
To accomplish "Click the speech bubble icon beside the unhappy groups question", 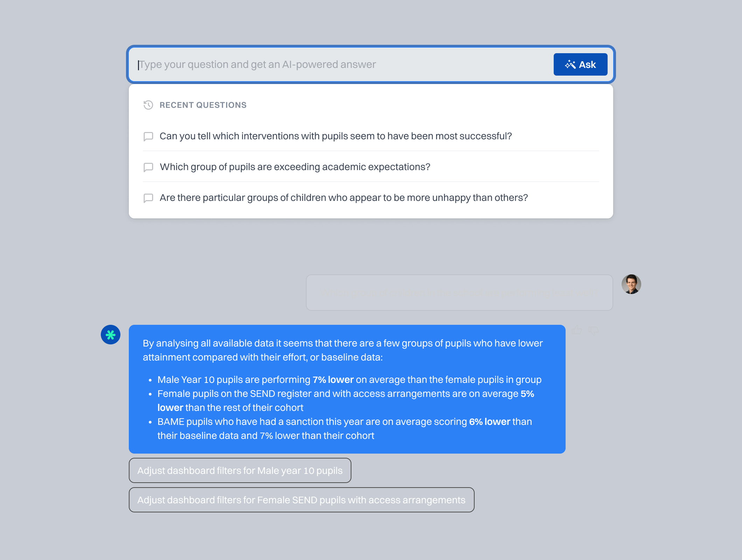I will point(148,198).
